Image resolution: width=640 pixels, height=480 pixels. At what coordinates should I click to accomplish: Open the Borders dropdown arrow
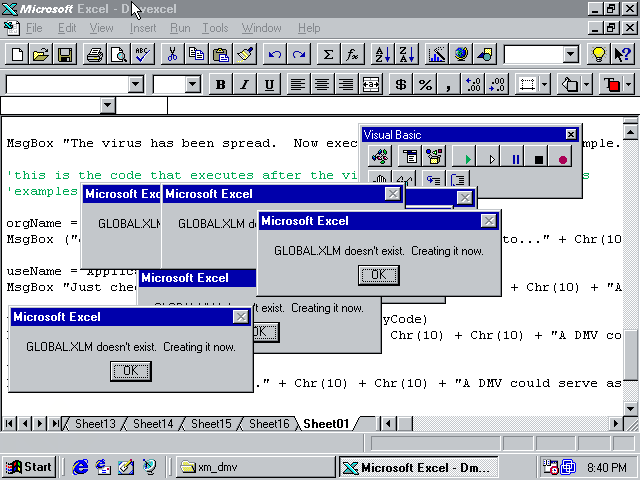click(544, 84)
